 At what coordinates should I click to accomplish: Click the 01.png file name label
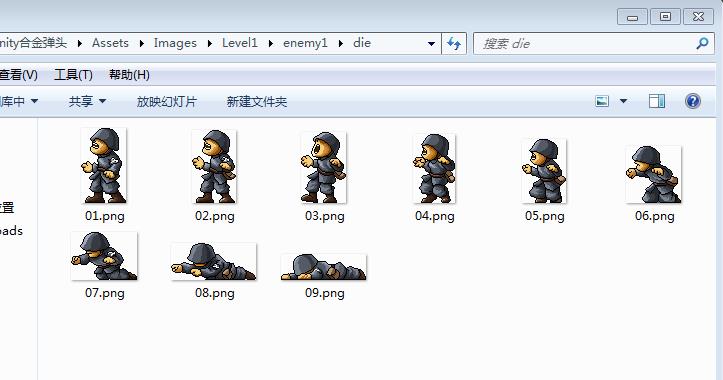click(x=105, y=216)
